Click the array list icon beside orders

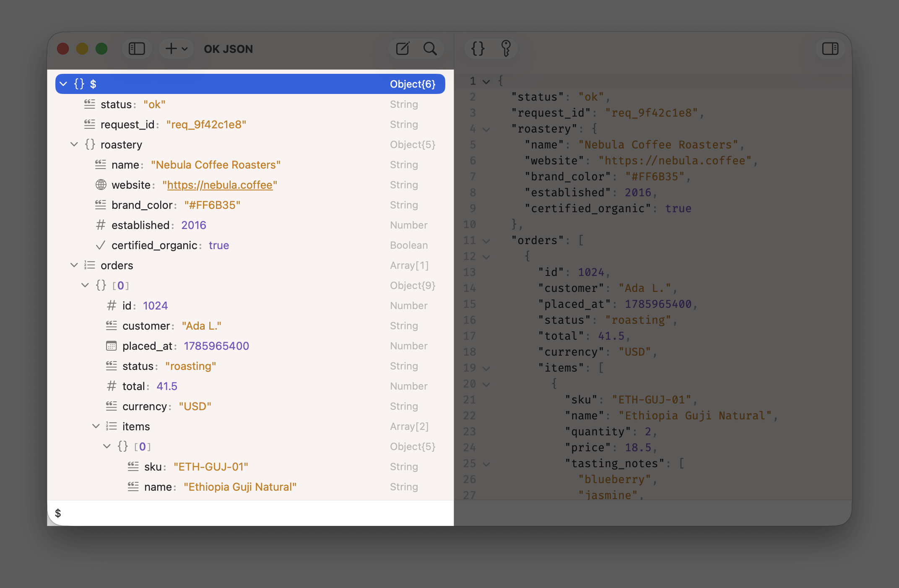coord(90,265)
